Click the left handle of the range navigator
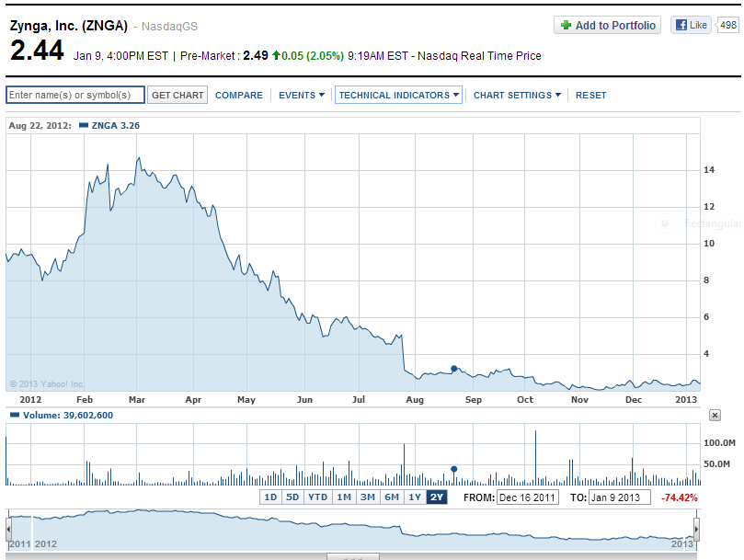 (8, 529)
